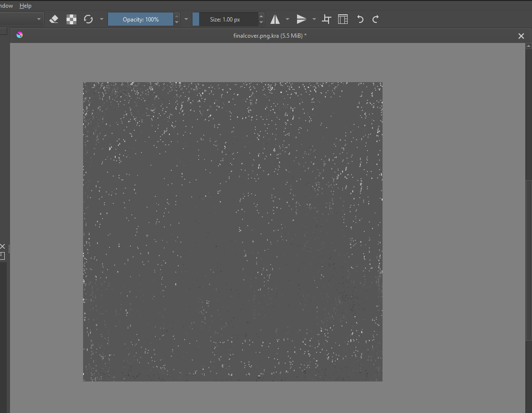Close the left docker panel
This screenshot has height=413, width=532.
(x=2, y=246)
